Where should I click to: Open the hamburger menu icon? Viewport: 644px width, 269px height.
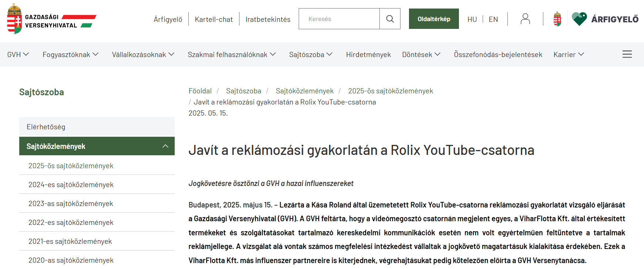coord(627,54)
